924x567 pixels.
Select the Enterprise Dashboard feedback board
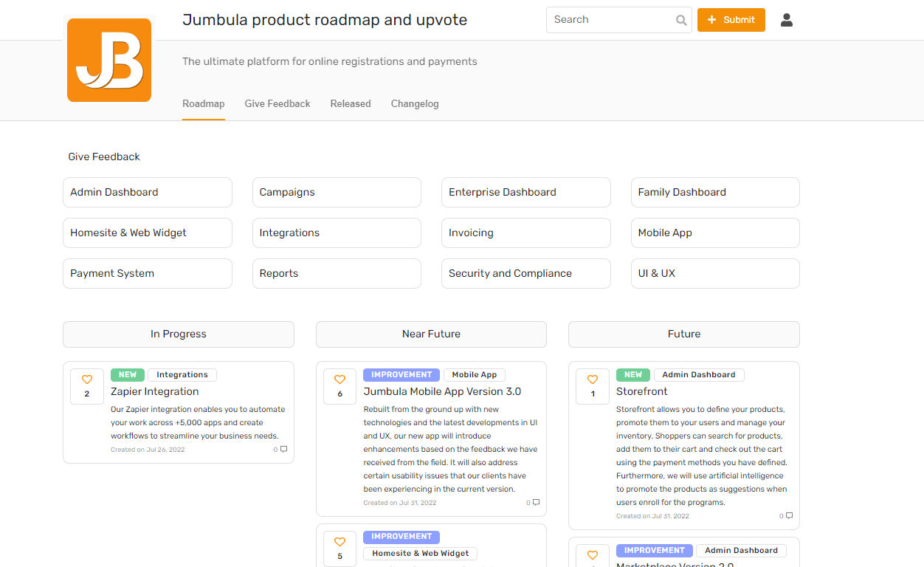click(526, 192)
